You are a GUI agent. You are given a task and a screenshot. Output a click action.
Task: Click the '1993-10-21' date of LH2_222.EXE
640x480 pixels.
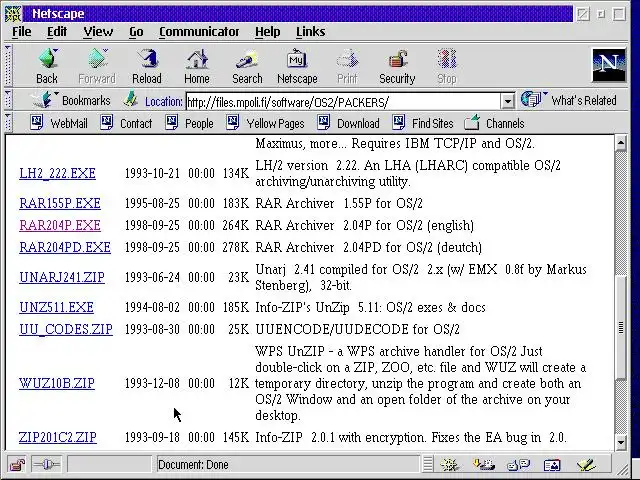[152, 173]
